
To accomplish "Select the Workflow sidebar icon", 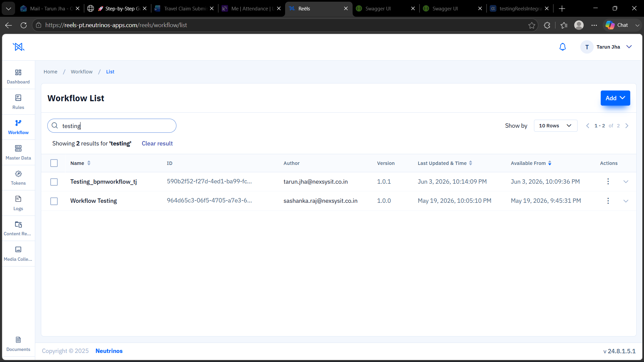I will (18, 127).
